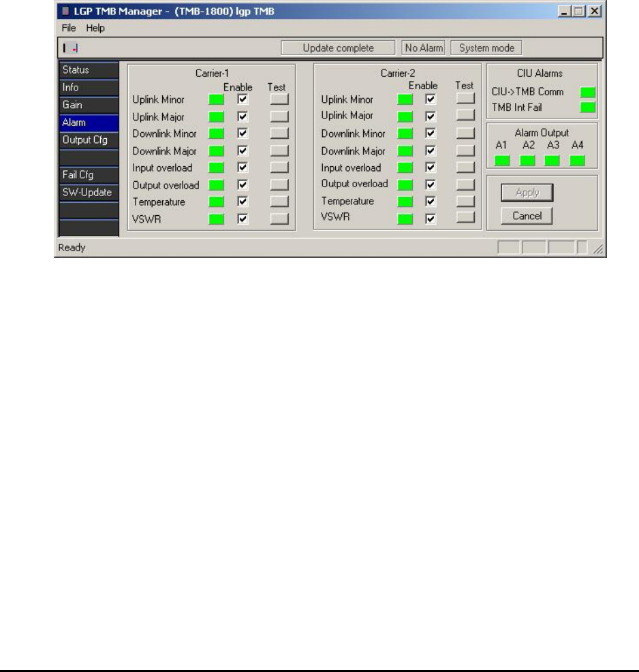Click the Update complete status field
The height and width of the screenshot is (672, 639).
coord(338,48)
